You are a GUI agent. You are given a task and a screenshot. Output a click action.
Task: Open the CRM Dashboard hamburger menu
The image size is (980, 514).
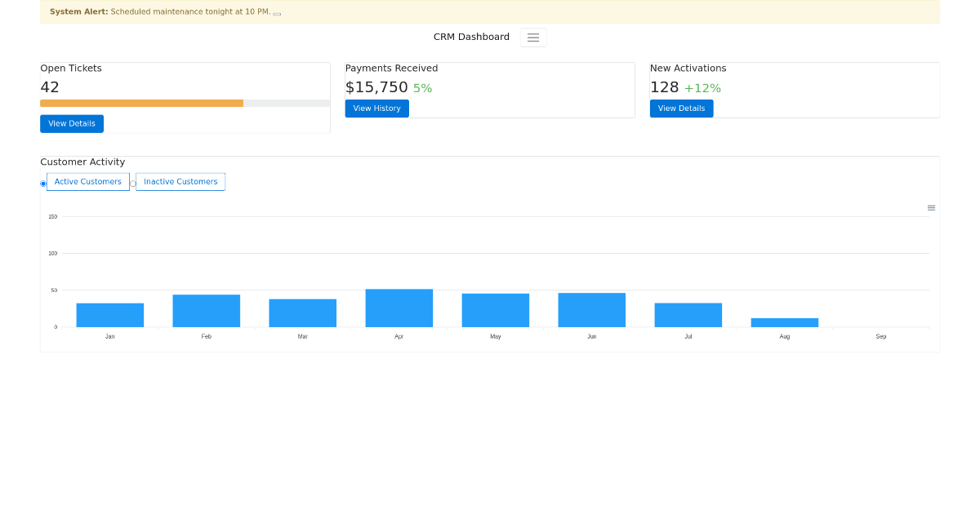click(533, 37)
